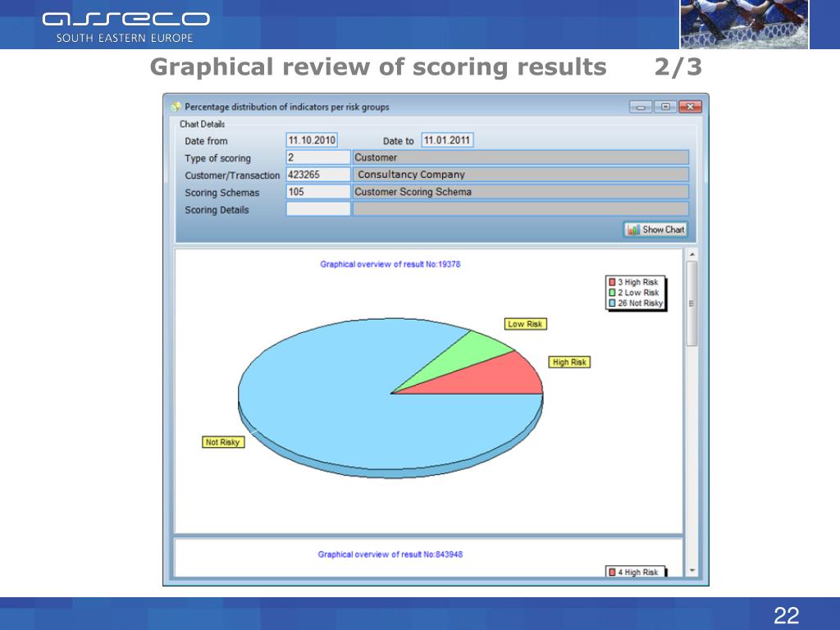Click the red High Risk legend swatch
The width and height of the screenshot is (840, 630).
click(x=612, y=282)
